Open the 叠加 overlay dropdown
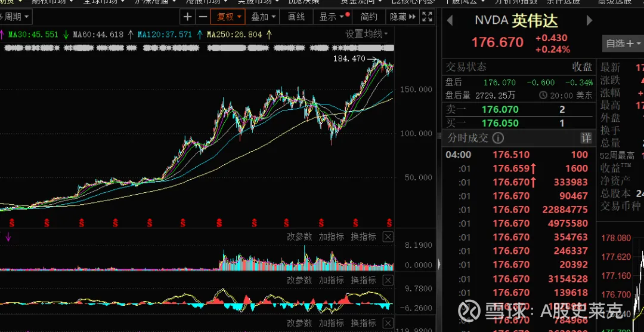 264,17
